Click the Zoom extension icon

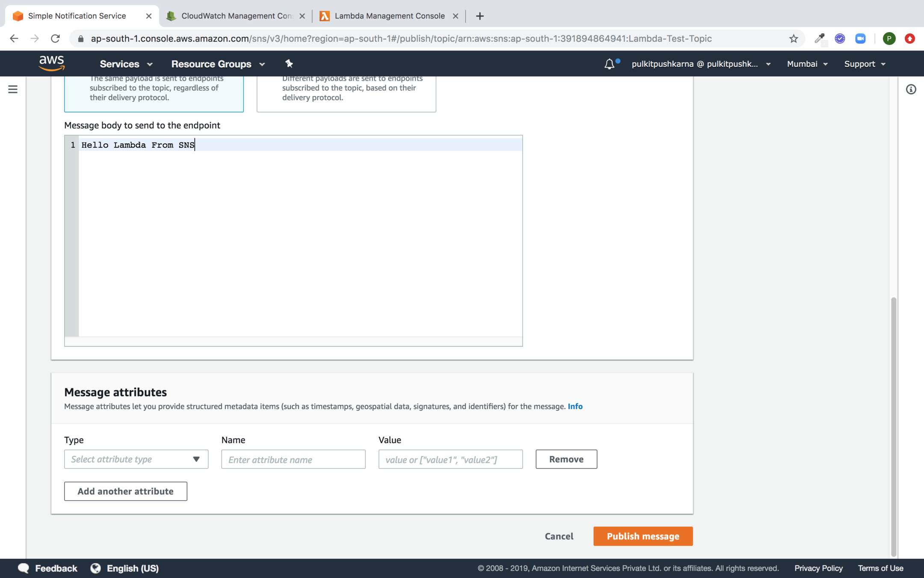860,39
